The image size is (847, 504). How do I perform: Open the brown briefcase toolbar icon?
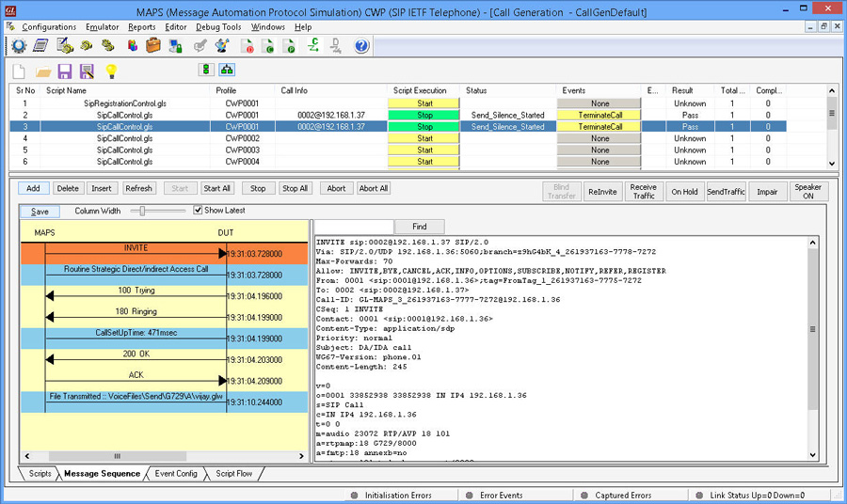[153, 46]
